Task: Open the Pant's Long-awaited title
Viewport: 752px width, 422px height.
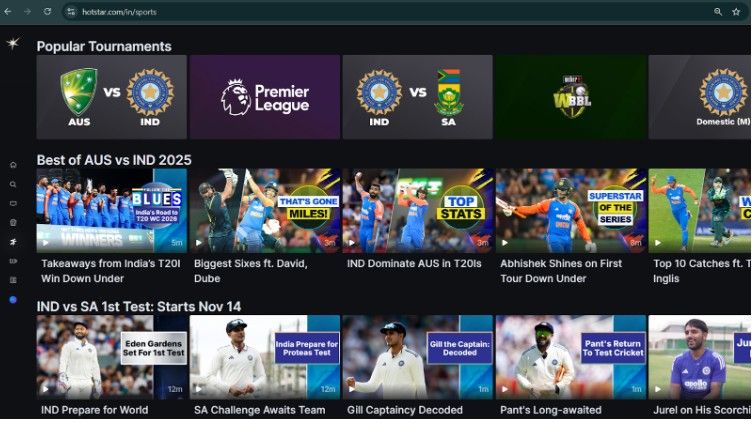Action: 551,410
